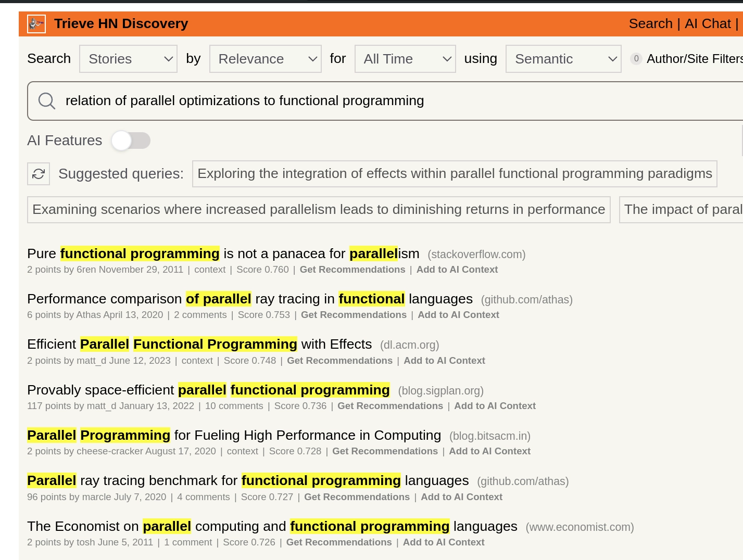
Task: Add cheese-cracker story to AI Context
Action: [489, 451]
